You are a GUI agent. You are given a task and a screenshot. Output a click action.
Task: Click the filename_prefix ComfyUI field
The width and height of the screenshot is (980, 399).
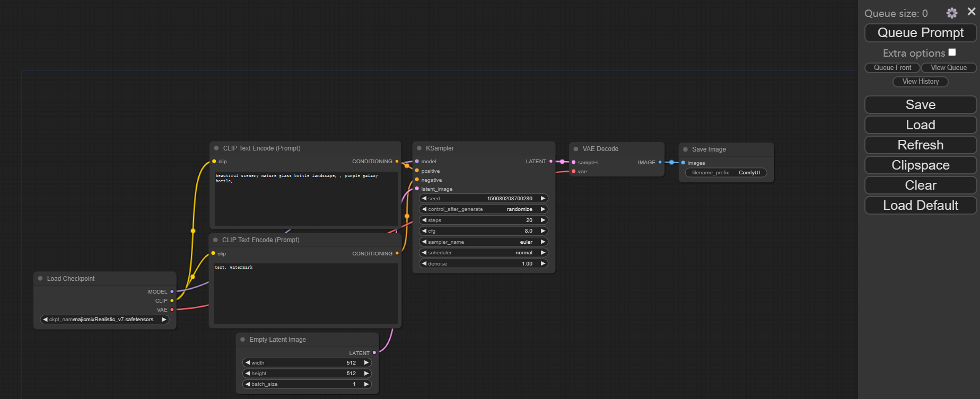(x=726, y=173)
